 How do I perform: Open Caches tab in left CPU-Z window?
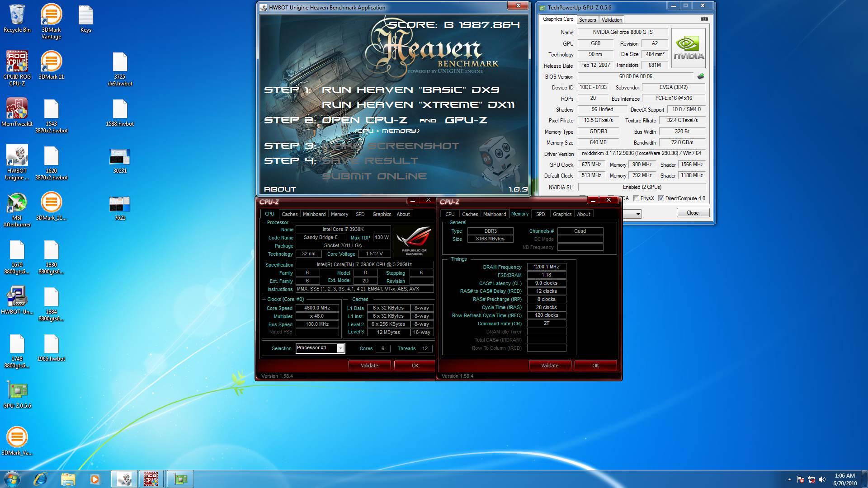[289, 214]
